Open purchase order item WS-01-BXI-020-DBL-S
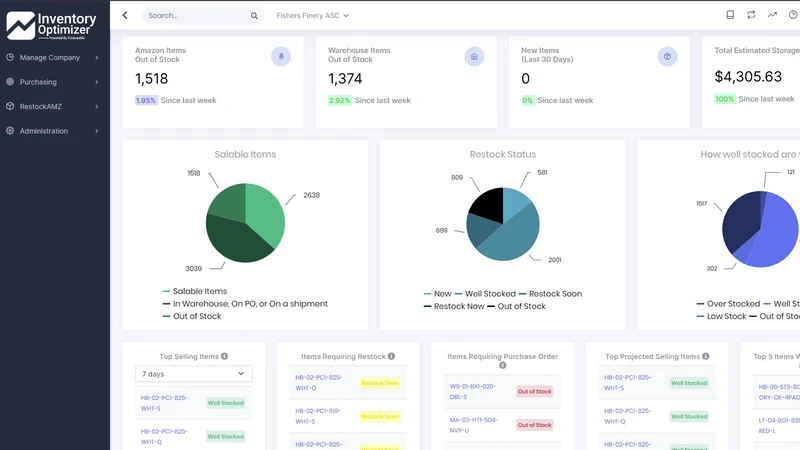Image resolution: width=800 pixels, height=450 pixels. (x=472, y=391)
